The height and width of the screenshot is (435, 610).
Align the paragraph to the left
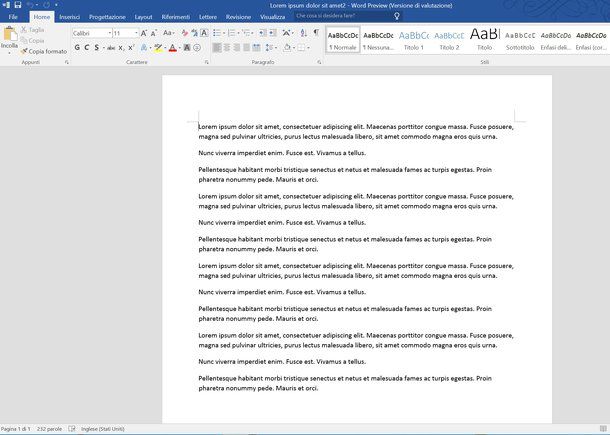[x=217, y=48]
